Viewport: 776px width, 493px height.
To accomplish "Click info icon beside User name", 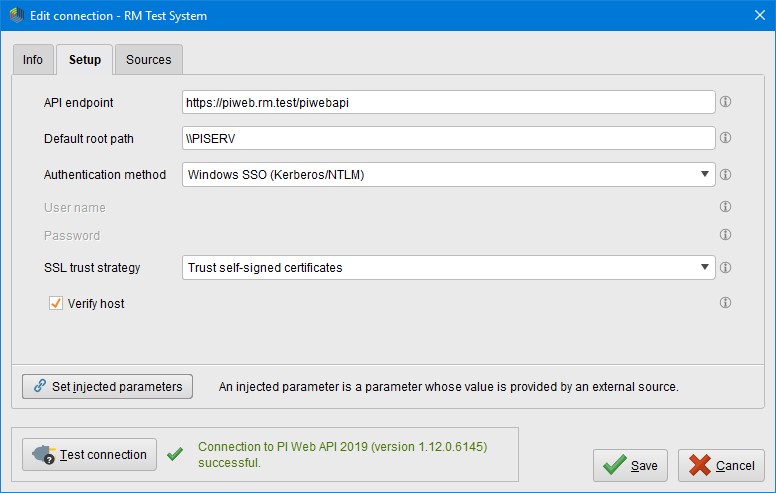I will 726,207.
